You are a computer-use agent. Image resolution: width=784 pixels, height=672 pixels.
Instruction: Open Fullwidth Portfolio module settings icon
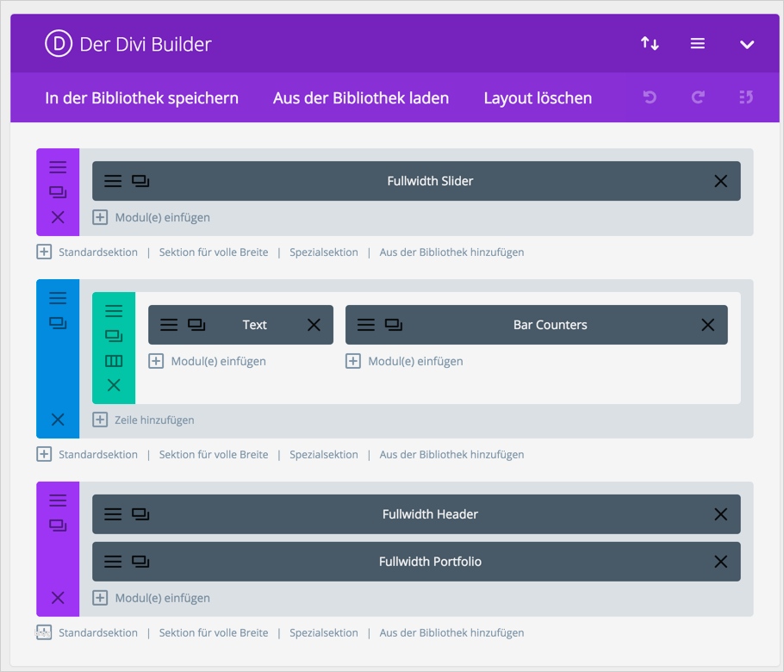(113, 562)
